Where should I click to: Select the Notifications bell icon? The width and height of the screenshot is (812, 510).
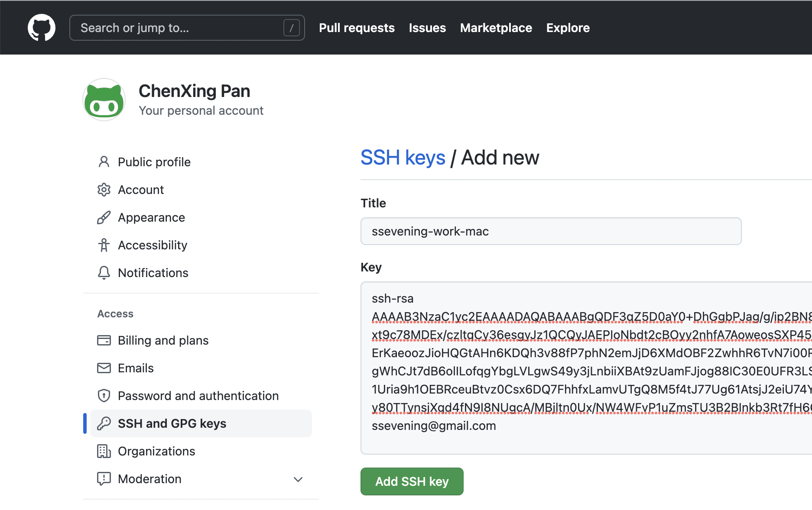(104, 273)
